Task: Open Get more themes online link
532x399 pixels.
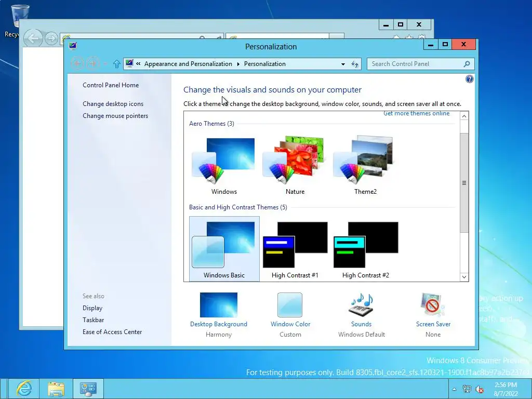Action: pos(416,113)
